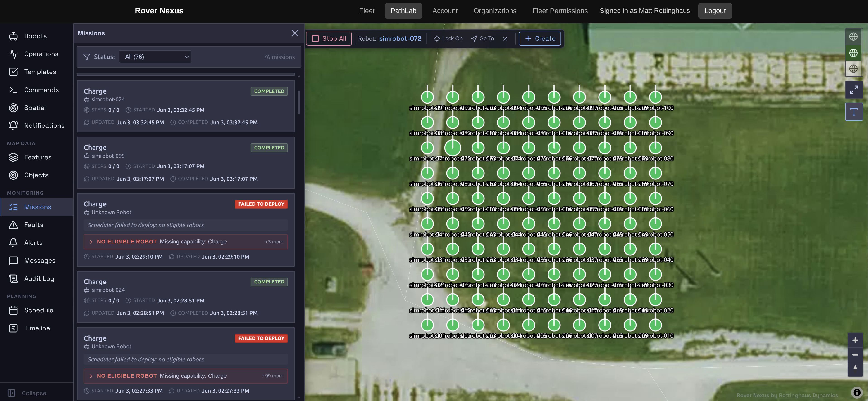
Task: Show map attribution info
Action: click(856, 392)
